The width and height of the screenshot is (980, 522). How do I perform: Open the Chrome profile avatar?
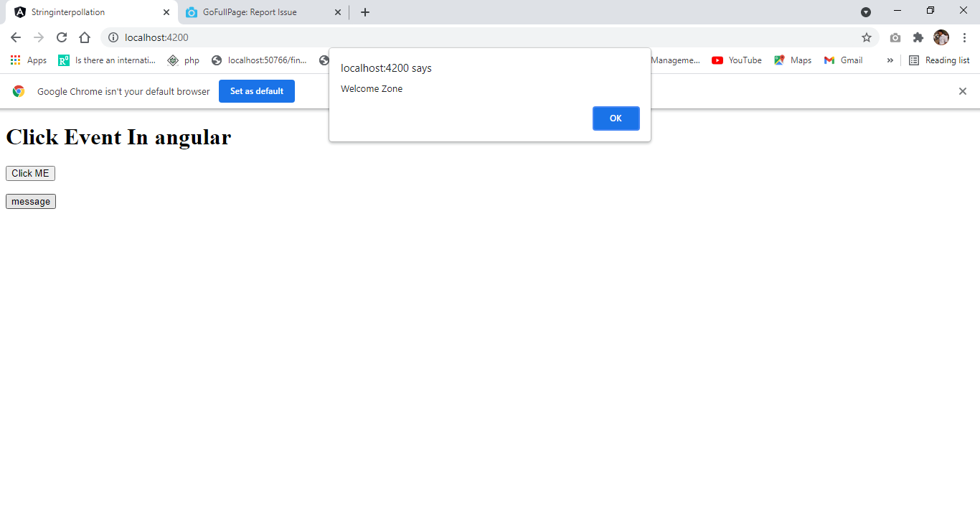click(x=941, y=37)
